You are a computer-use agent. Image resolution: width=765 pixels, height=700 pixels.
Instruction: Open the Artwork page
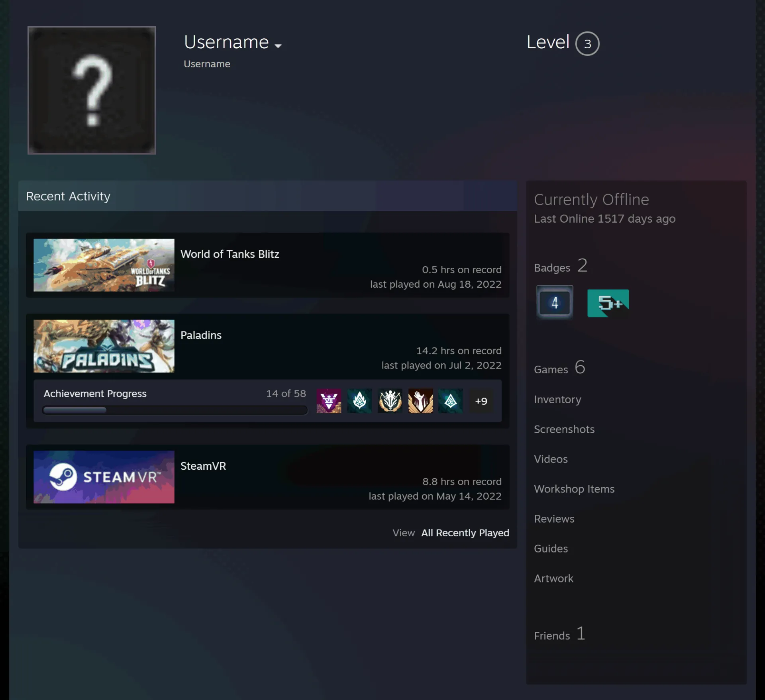click(554, 578)
